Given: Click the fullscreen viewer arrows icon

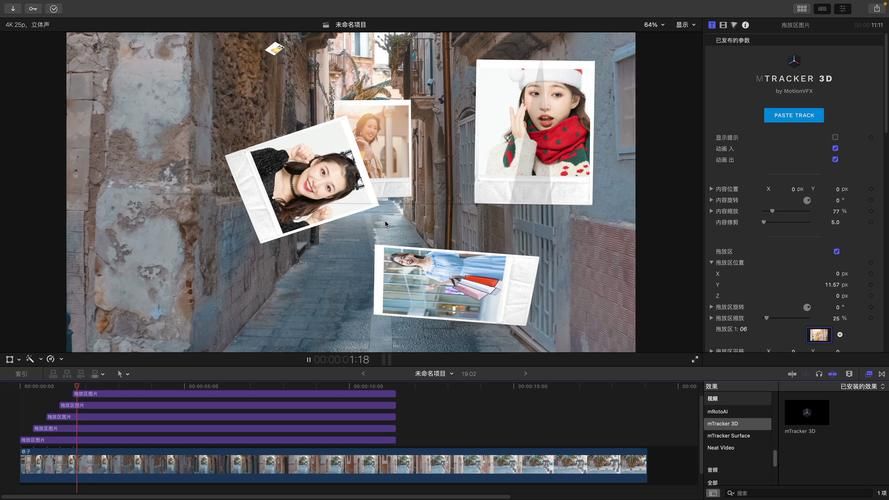Looking at the screenshot, I should click(695, 359).
